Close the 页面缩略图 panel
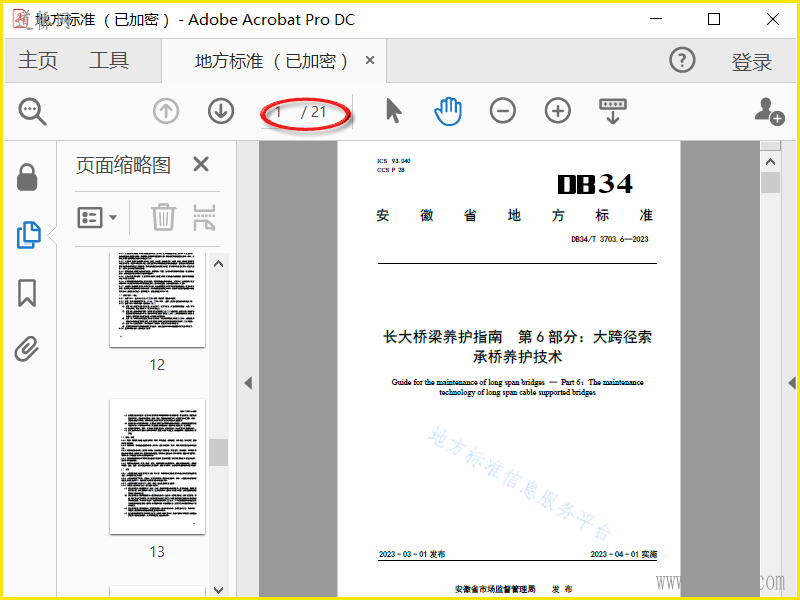The height and width of the screenshot is (600, 800). coord(201,164)
